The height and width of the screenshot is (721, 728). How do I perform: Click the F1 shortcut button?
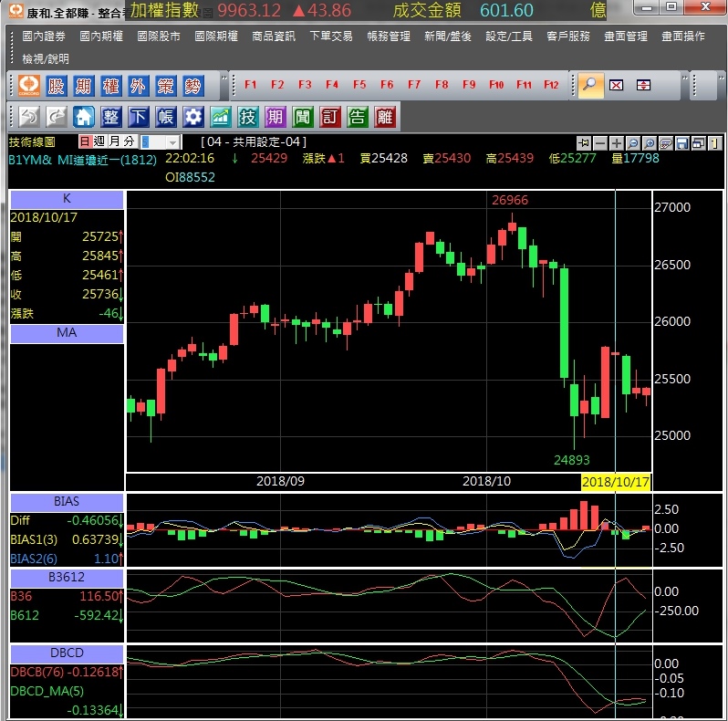pyautogui.click(x=250, y=85)
